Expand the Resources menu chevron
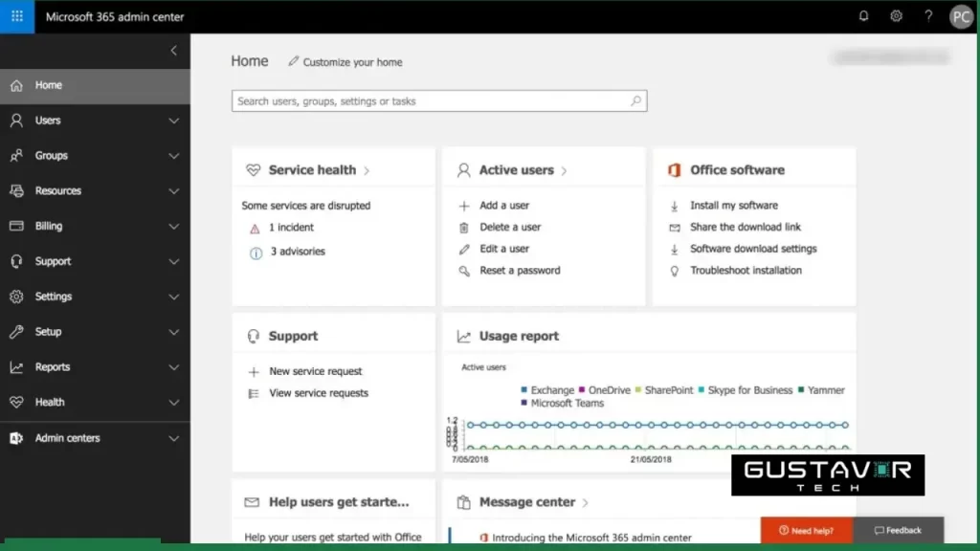Image resolution: width=980 pixels, height=551 pixels. [x=174, y=191]
